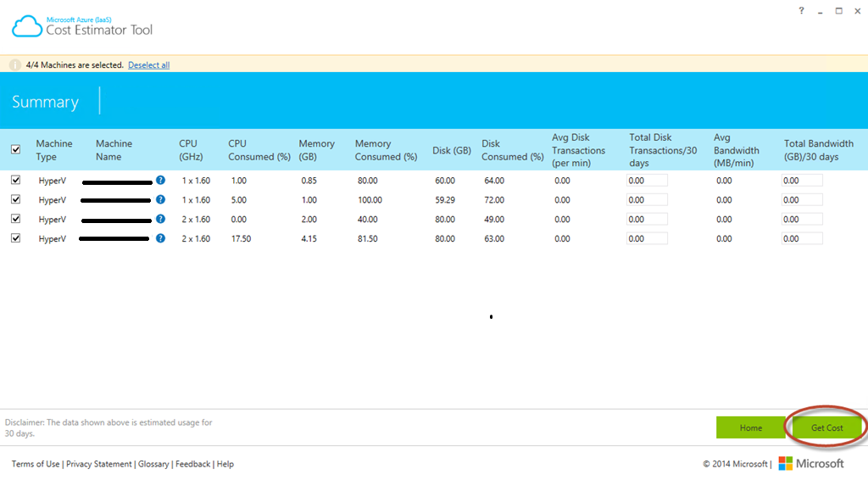Viewport: 868px width, 480px height.
Task: Click the '4/4 Machines are selected' text
Action: coord(75,64)
